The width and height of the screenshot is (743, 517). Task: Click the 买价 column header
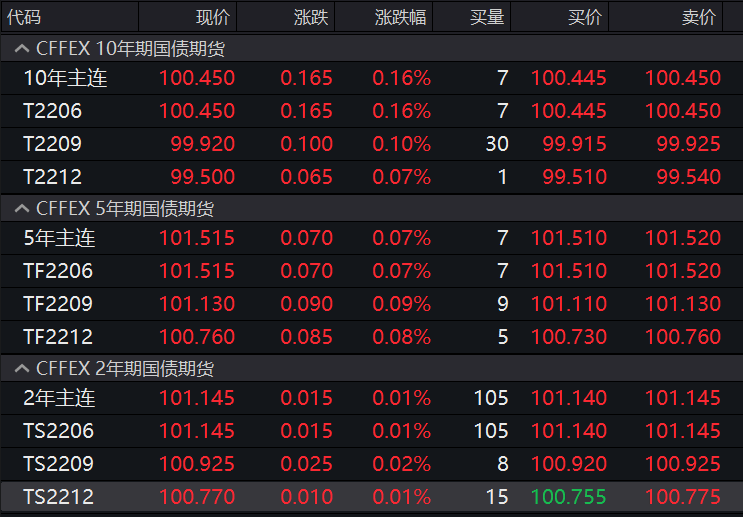pyautogui.click(x=586, y=17)
